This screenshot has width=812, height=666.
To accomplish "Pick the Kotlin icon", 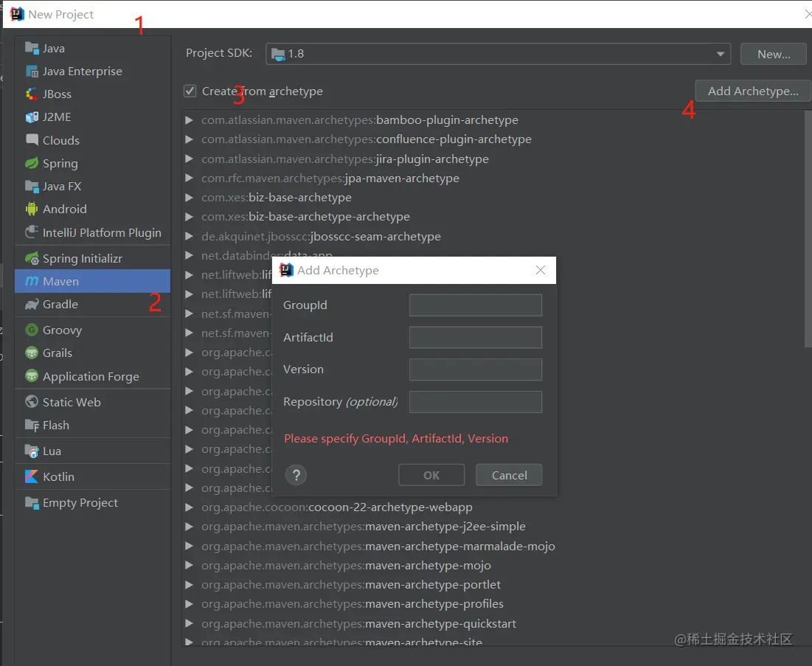I will (x=32, y=476).
